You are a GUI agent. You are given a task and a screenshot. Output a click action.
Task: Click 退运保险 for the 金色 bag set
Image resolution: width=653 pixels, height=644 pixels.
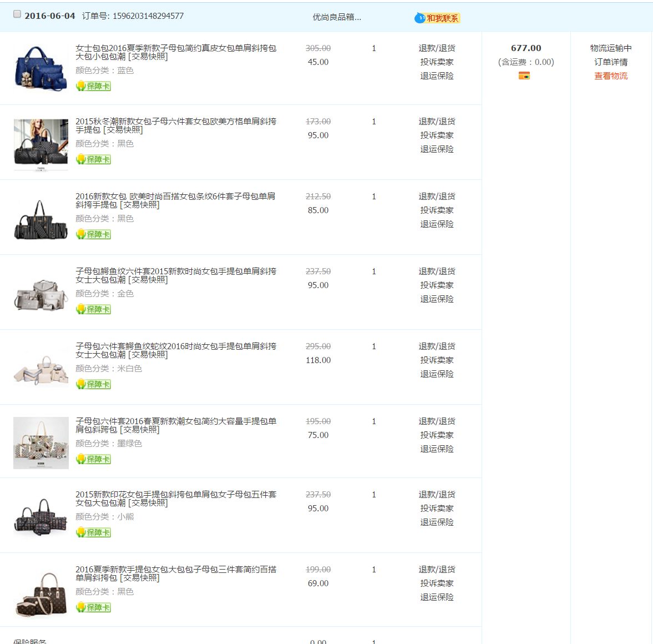pyautogui.click(x=437, y=299)
